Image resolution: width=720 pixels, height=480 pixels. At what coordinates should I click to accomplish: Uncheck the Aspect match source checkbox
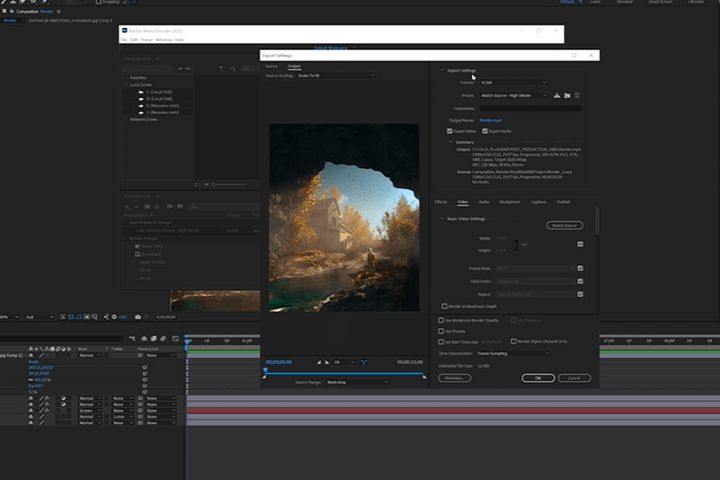[x=580, y=294]
